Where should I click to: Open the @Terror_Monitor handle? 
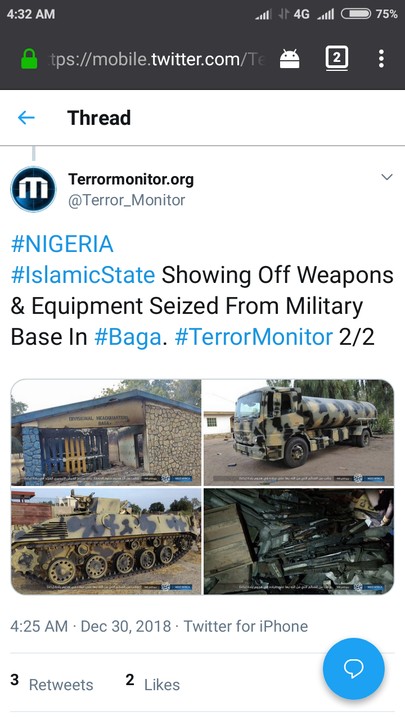[126, 200]
